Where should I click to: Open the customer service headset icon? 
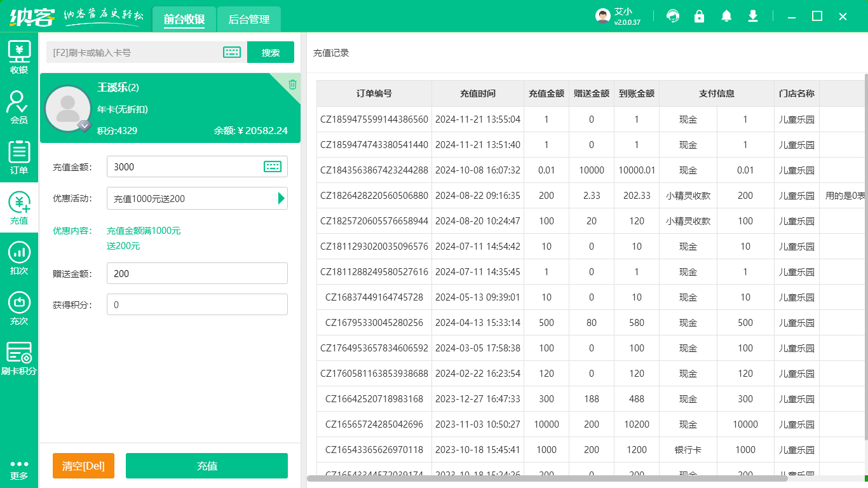pos(672,17)
